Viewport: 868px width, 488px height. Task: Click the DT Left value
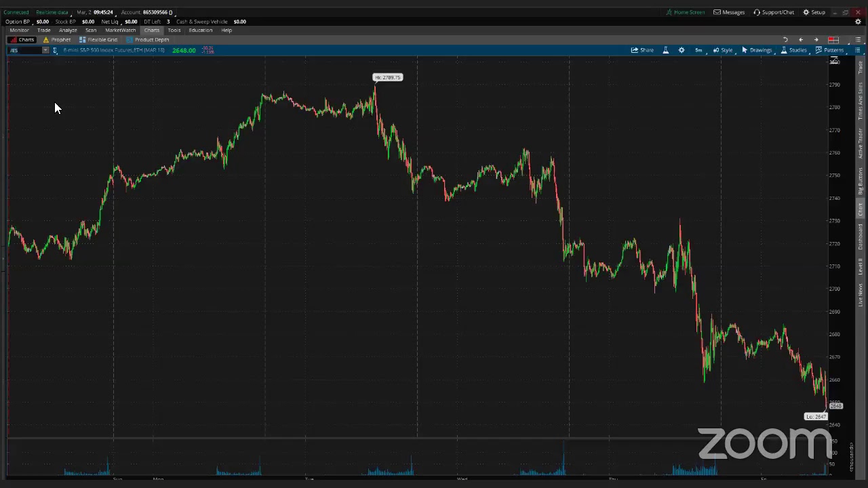pos(168,22)
